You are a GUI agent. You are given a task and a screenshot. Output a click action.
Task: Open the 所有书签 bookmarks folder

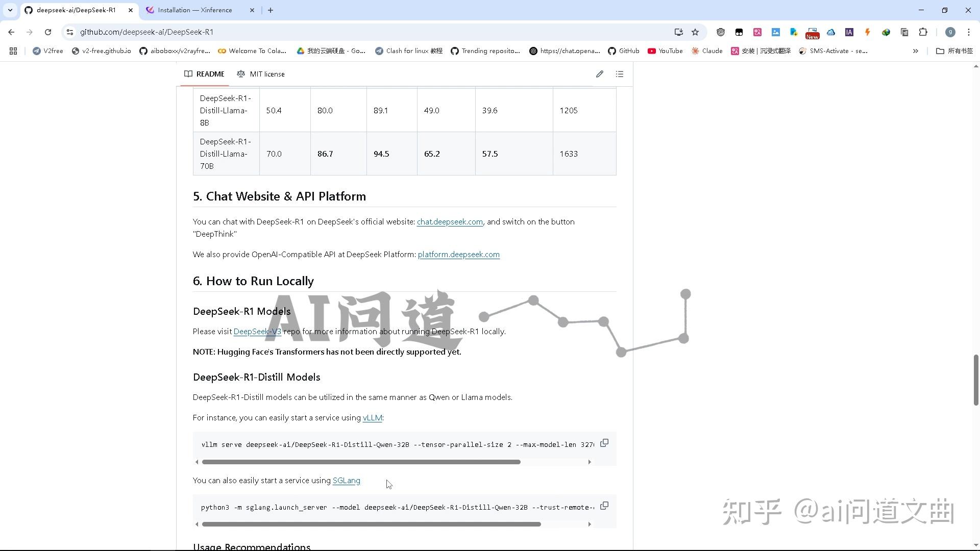click(954, 51)
